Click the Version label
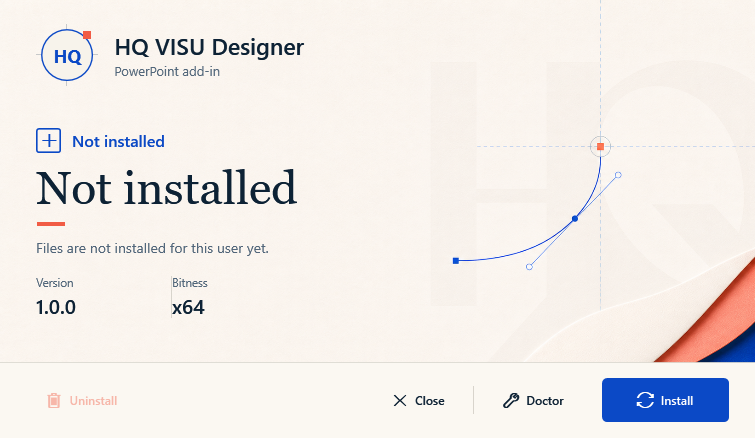The width and height of the screenshot is (756, 439). 54,283
